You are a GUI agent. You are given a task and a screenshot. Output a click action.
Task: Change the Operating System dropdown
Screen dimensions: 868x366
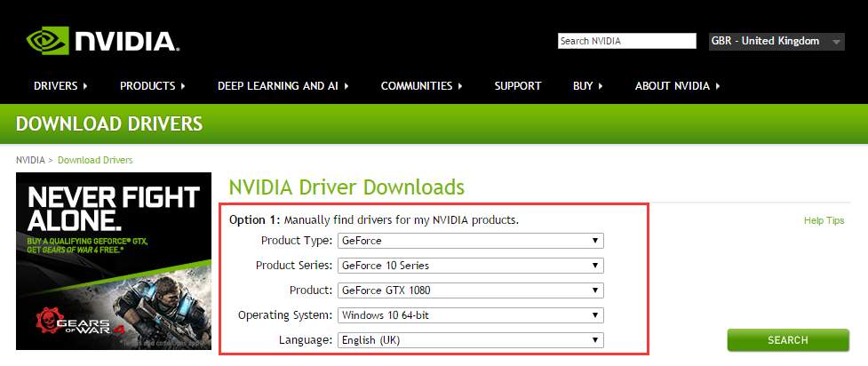(470, 315)
